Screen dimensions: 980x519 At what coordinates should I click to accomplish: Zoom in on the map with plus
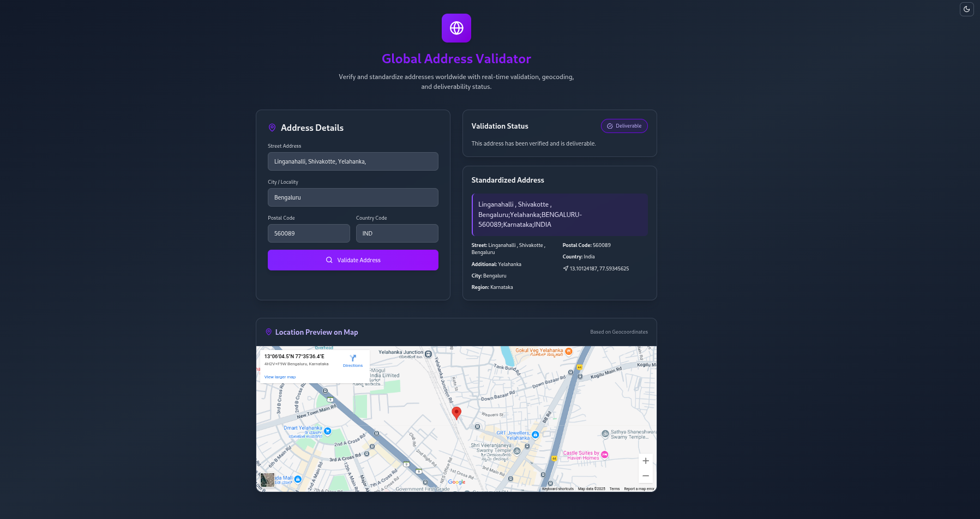[645, 461]
